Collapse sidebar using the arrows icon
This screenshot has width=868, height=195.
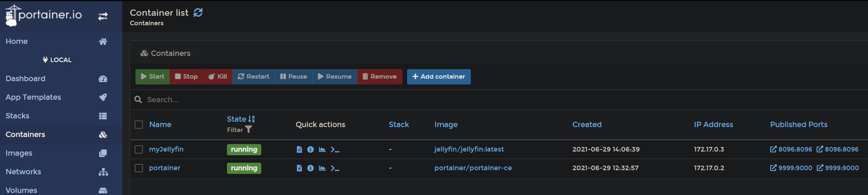click(103, 16)
